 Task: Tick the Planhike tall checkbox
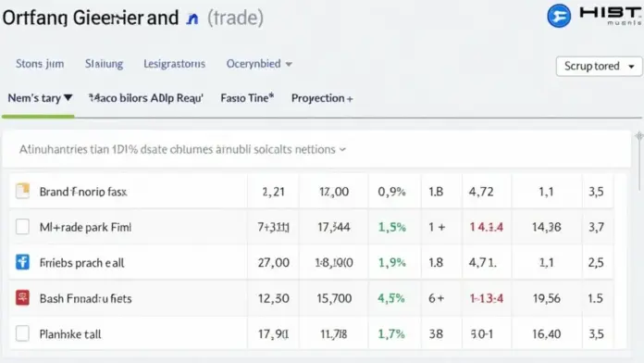pos(22,333)
